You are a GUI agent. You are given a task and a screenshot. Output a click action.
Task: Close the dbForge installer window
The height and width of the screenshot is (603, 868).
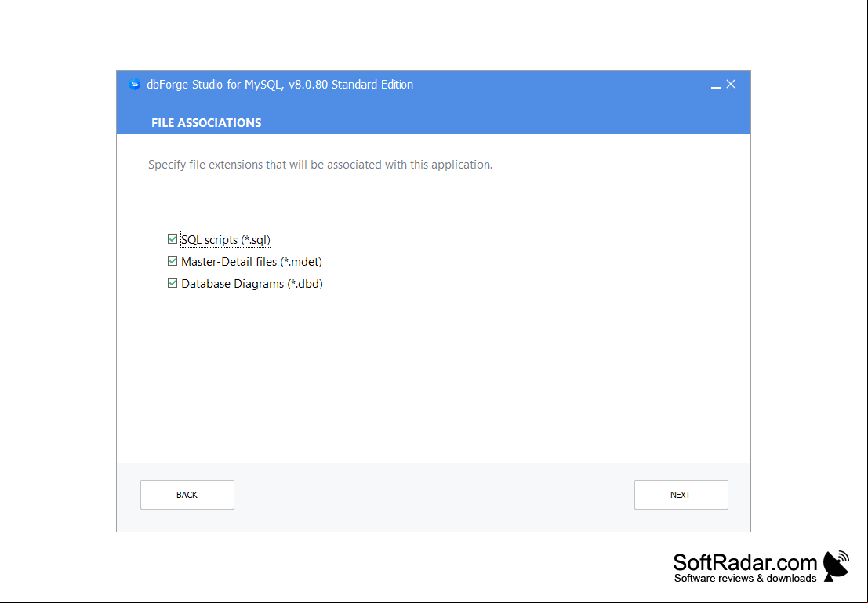point(731,84)
